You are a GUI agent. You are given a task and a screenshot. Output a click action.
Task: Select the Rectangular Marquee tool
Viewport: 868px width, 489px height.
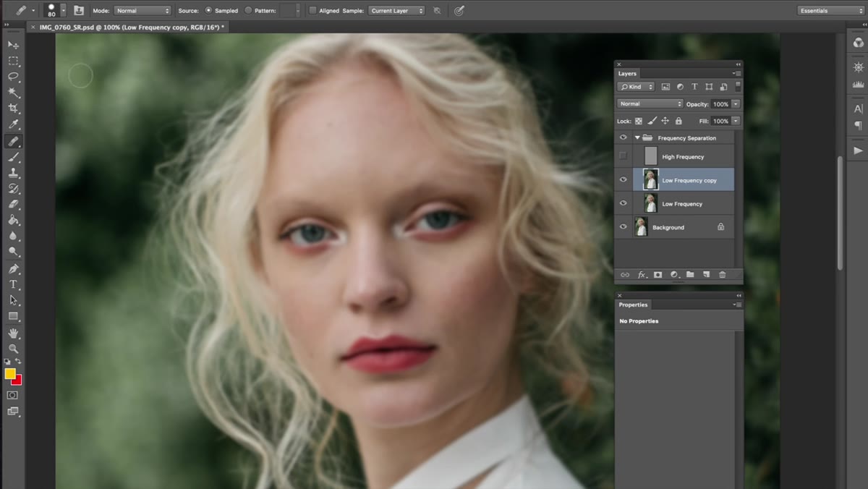[x=13, y=61]
